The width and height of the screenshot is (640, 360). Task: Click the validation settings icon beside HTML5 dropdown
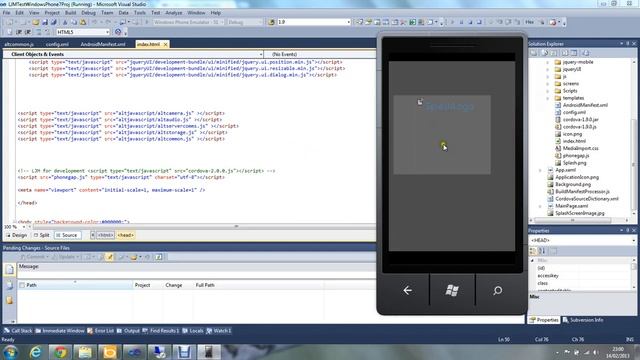(x=118, y=32)
